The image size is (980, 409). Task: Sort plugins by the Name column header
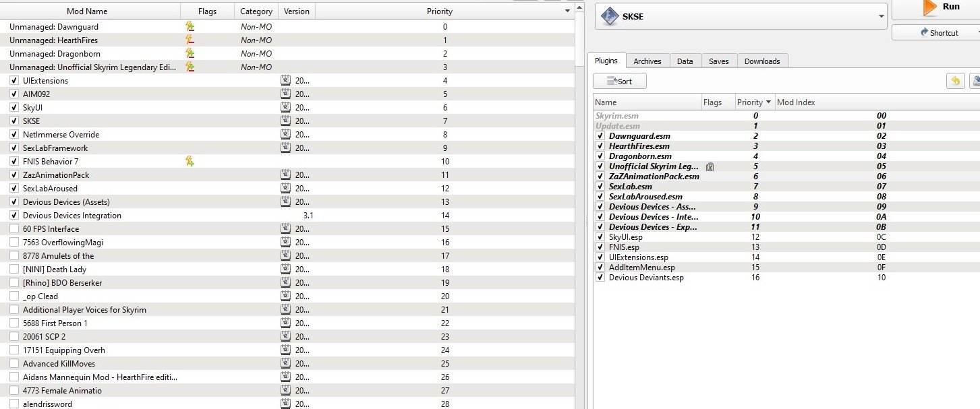pyautogui.click(x=647, y=102)
